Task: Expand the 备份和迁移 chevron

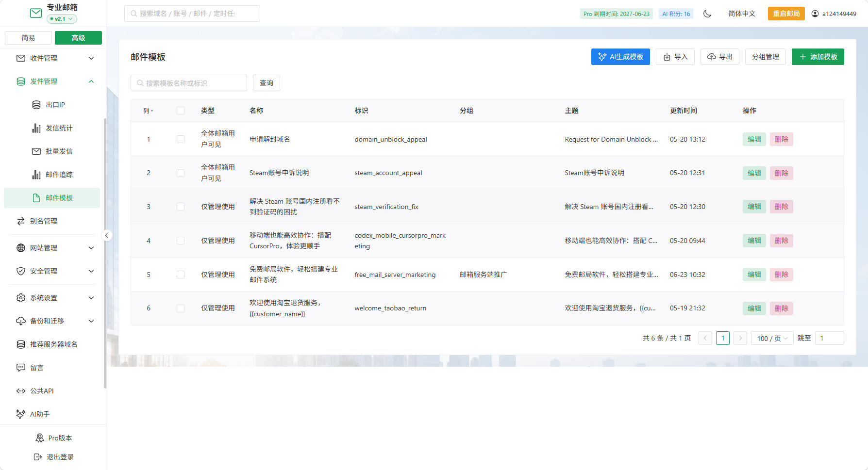Action: point(91,321)
